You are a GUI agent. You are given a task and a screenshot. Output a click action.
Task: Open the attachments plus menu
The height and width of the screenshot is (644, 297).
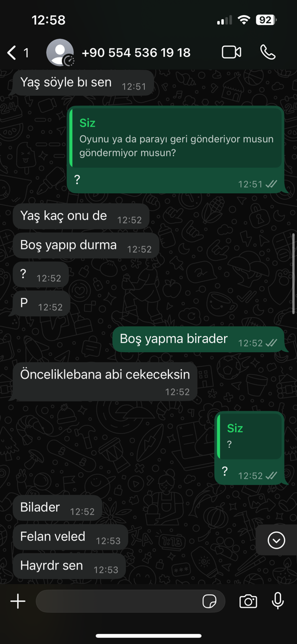[x=18, y=601]
